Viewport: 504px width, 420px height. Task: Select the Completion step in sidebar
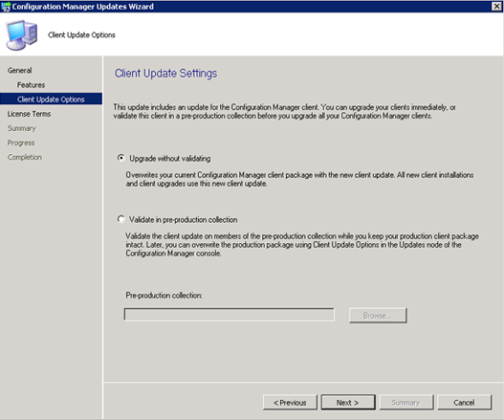click(25, 157)
